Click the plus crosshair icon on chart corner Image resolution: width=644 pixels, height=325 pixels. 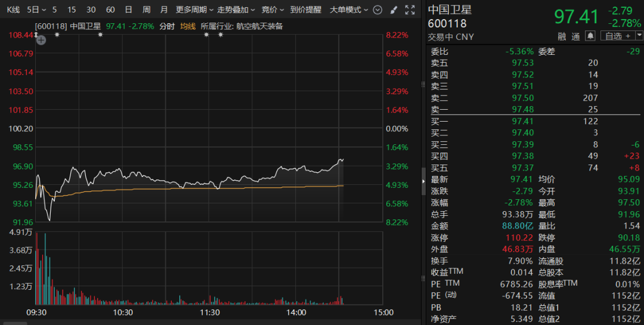41,41
